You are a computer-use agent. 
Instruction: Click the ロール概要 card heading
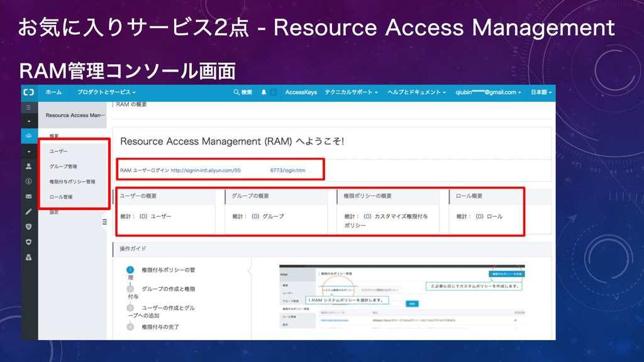point(469,196)
